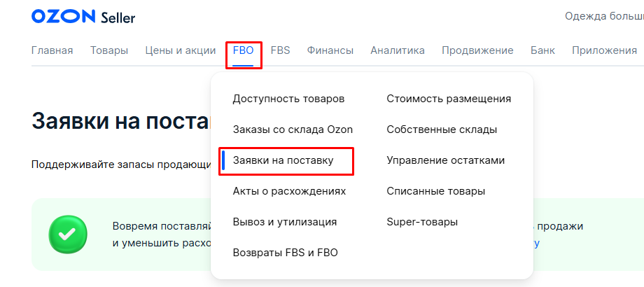644x287 pixels.
Task: Choose Стоимость размещения menu item
Action: (x=449, y=99)
